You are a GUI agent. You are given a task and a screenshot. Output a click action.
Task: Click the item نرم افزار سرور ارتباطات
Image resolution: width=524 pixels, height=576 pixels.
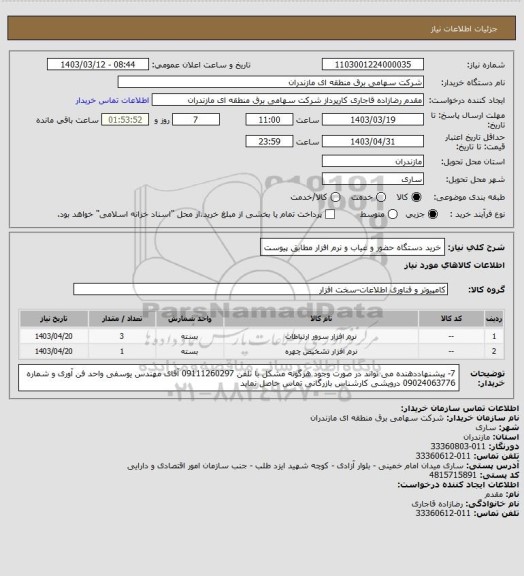pyautogui.click(x=321, y=336)
